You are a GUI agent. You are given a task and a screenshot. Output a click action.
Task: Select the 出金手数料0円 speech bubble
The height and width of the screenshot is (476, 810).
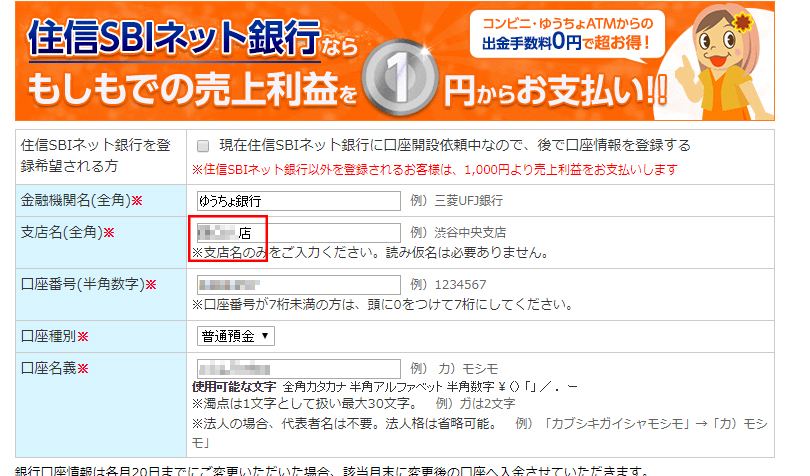(x=567, y=34)
